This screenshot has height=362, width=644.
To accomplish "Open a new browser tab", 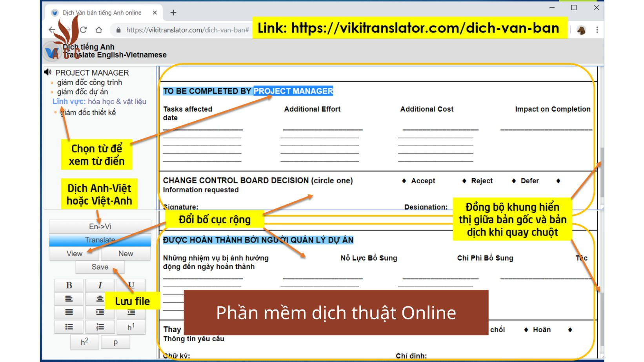I will point(173,13).
